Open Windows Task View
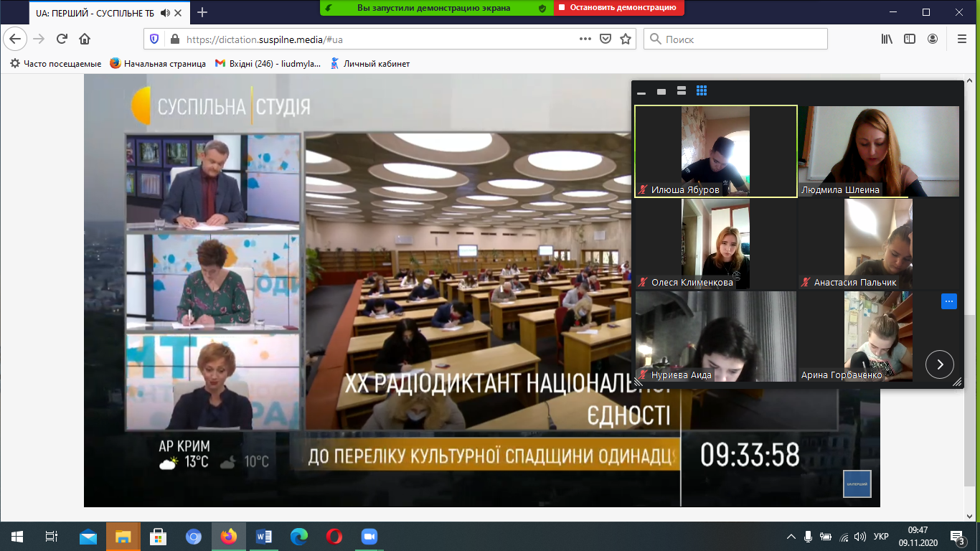This screenshot has width=980, height=551. point(52,537)
